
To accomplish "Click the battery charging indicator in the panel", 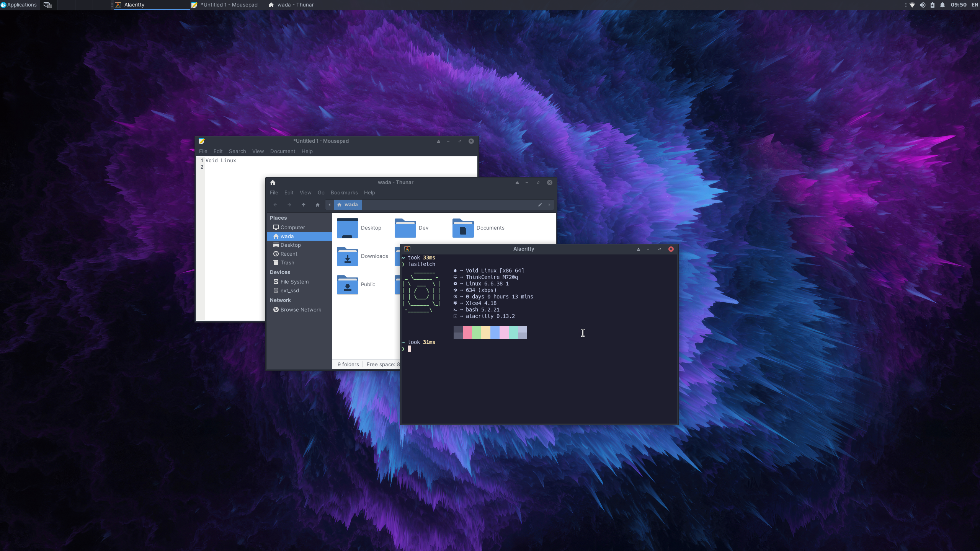I will pos(933,5).
